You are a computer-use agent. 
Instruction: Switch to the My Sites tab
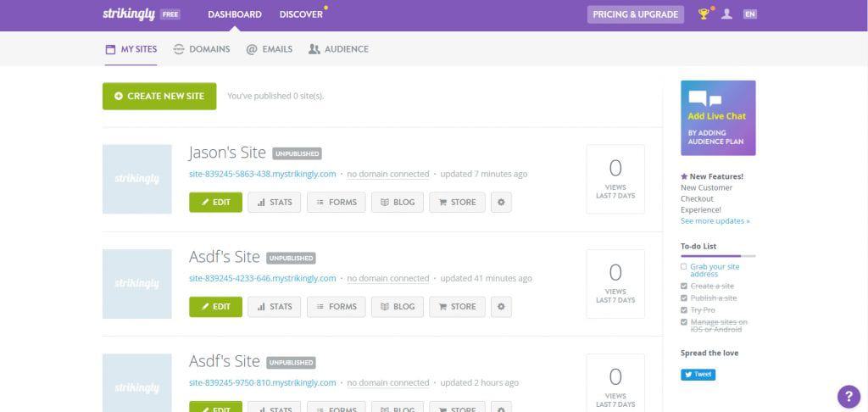point(131,48)
